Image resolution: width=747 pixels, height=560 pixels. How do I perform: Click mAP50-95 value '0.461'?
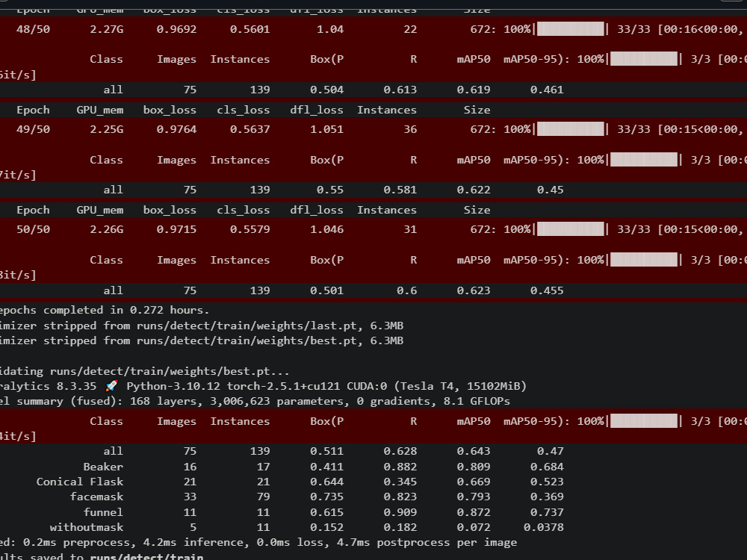547,90
